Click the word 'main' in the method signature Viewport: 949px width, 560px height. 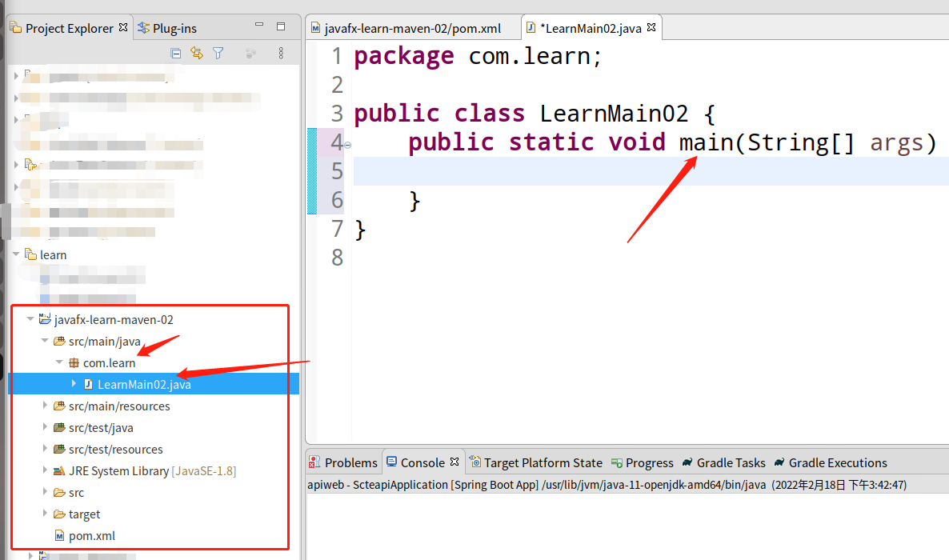pyautogui.click(x=707, y=143)
